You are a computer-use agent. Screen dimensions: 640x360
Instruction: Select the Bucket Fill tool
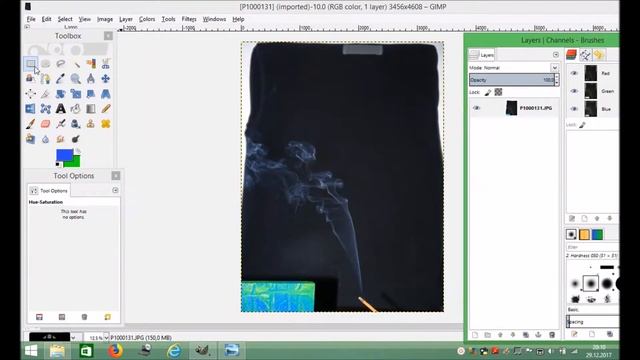point(76,109)
